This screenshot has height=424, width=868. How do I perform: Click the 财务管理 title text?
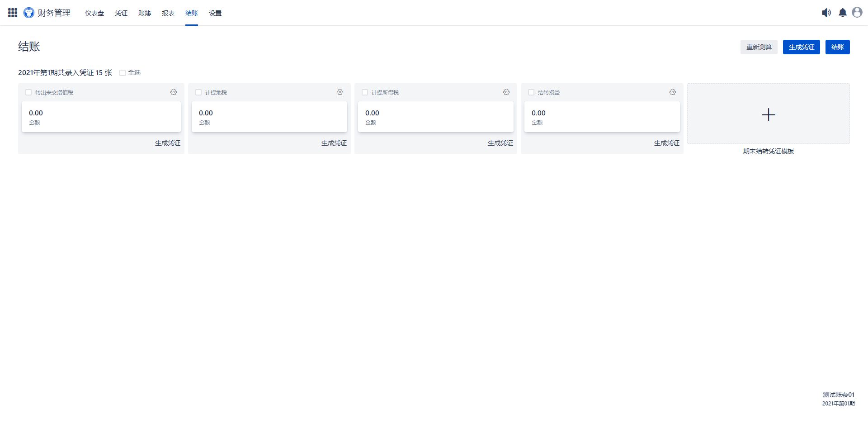click(x=54, y=13)
